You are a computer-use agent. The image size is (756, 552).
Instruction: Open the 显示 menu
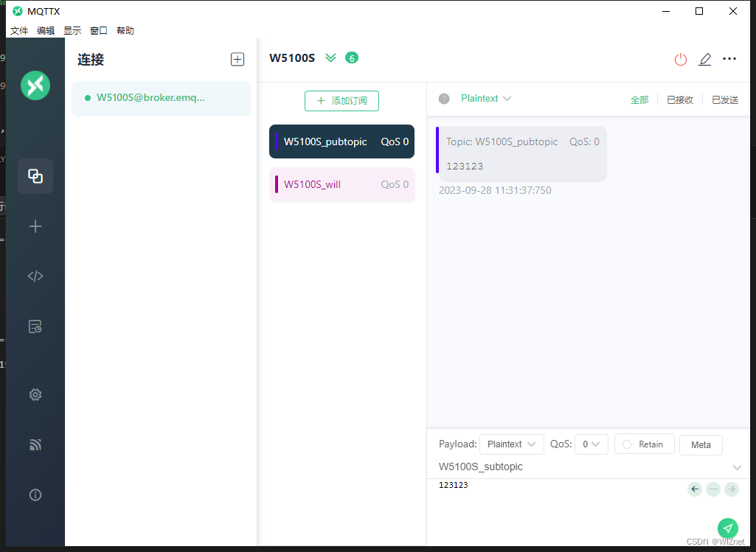click(72, 31)
